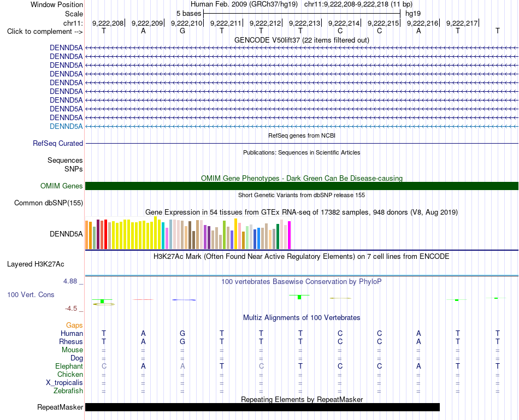Screen dimensions: 519x420
Task: Open the OMIM Genes track label
Action: pos(62,186)
